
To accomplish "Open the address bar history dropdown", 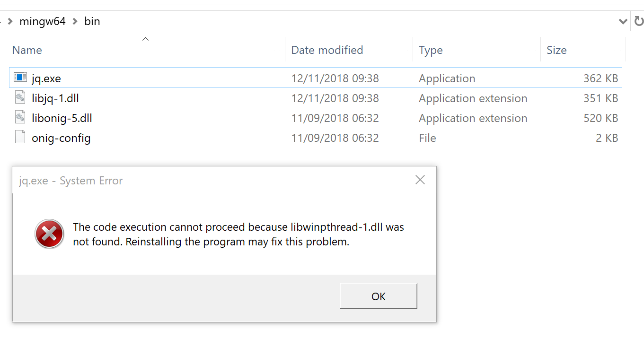I will (x=623, y=21).
